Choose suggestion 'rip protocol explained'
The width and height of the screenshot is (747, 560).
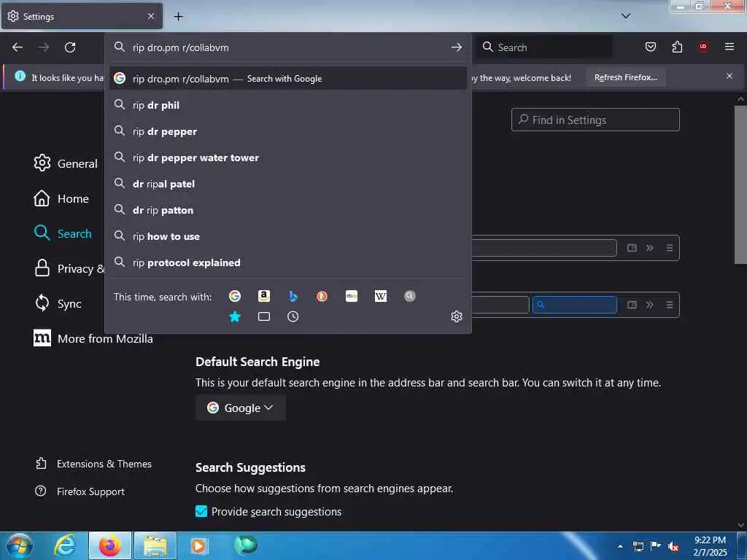[x=287, y=262]
